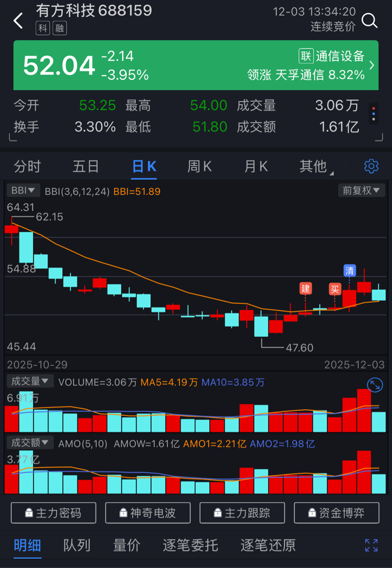This screenshot has width=392, height=568.
Task: Open chart settings gear icon
Action: click(372, 166)
